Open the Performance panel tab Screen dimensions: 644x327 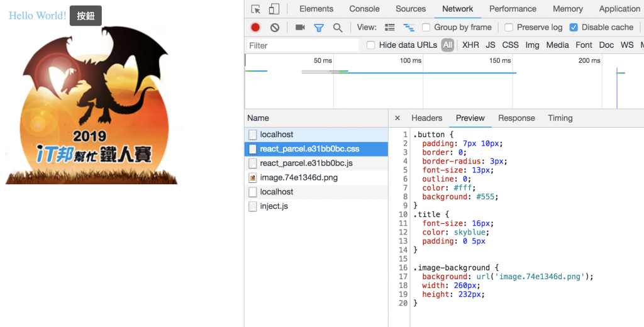[x=513, y=9]
